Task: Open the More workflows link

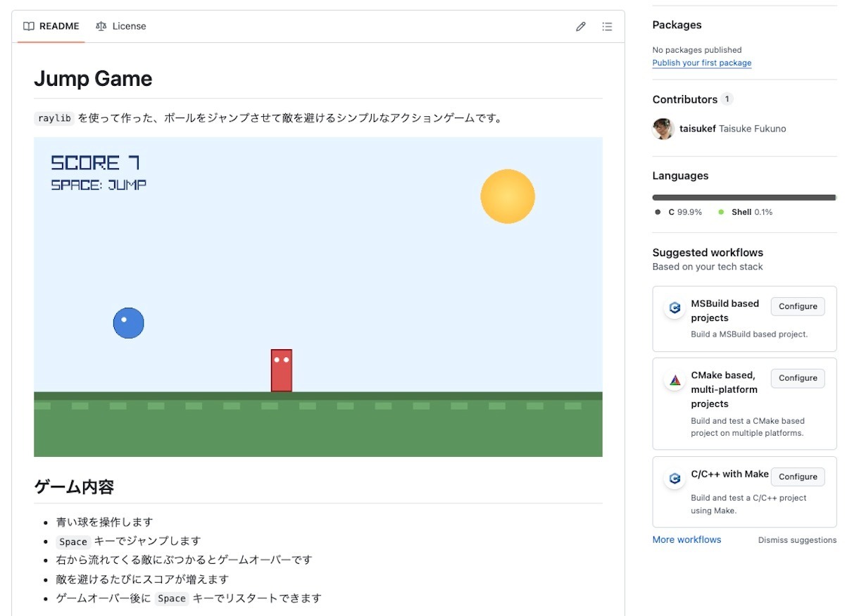Action: pyautogui.click(x=686, y=540)
